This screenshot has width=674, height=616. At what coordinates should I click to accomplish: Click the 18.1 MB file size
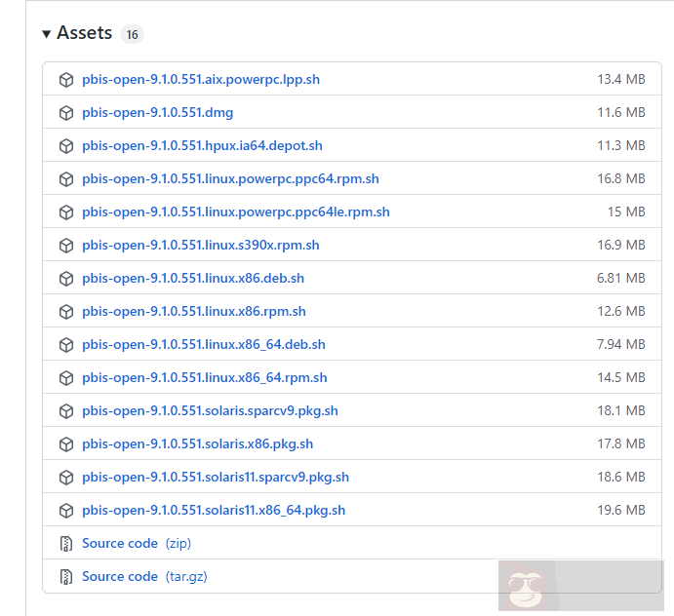pos(621,410)
